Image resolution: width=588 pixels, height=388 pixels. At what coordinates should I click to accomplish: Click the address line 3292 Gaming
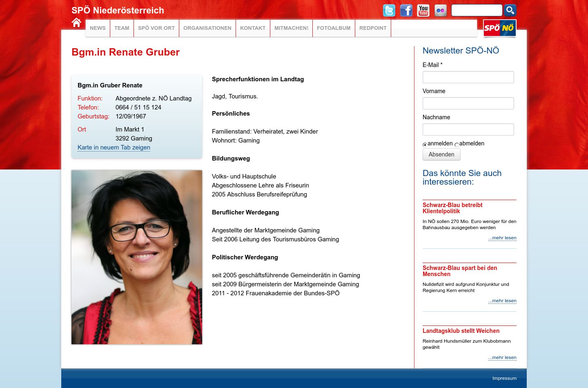click(134, 138)
